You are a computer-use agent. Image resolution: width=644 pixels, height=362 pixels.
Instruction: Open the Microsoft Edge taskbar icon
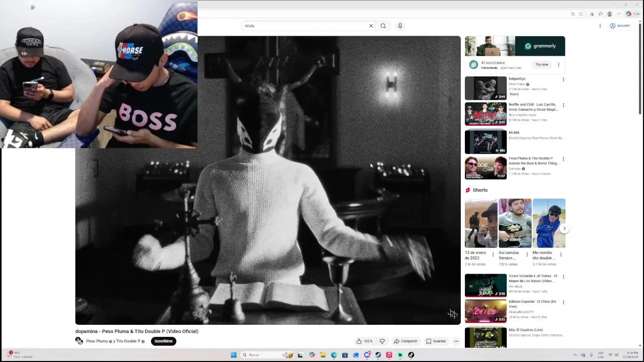tap(334, 355)
